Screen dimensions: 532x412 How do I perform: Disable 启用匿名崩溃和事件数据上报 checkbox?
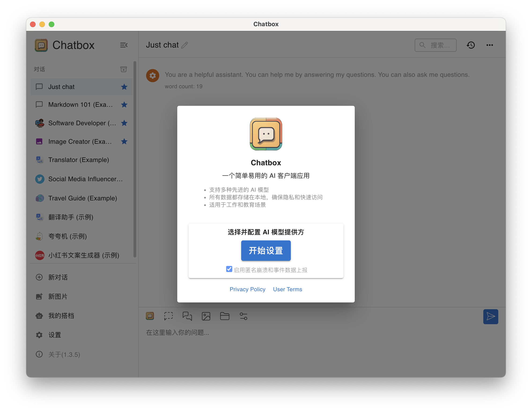click(x=229, y=269)
